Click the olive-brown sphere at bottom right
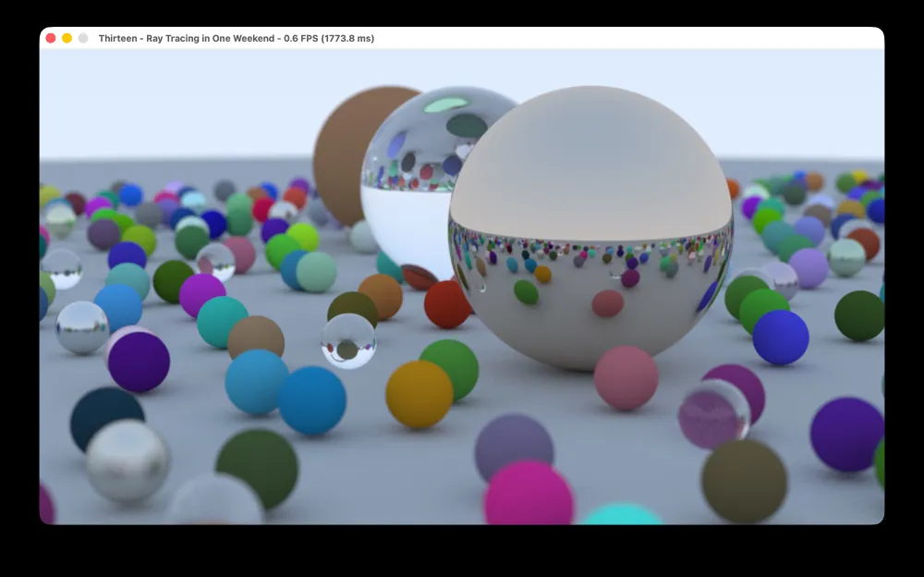This screenshot has height=577, width=924. [x=744, y=481]
